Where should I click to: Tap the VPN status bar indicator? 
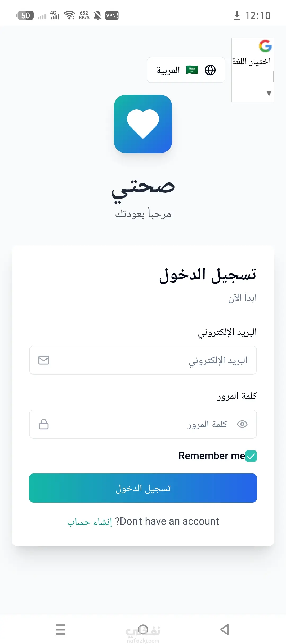(112, 15)
